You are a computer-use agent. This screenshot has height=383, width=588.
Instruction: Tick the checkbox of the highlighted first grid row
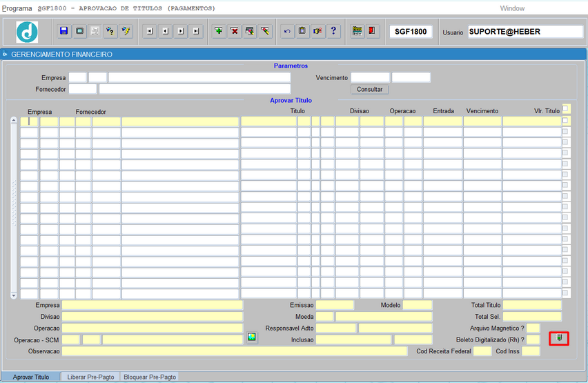point(565,120)
